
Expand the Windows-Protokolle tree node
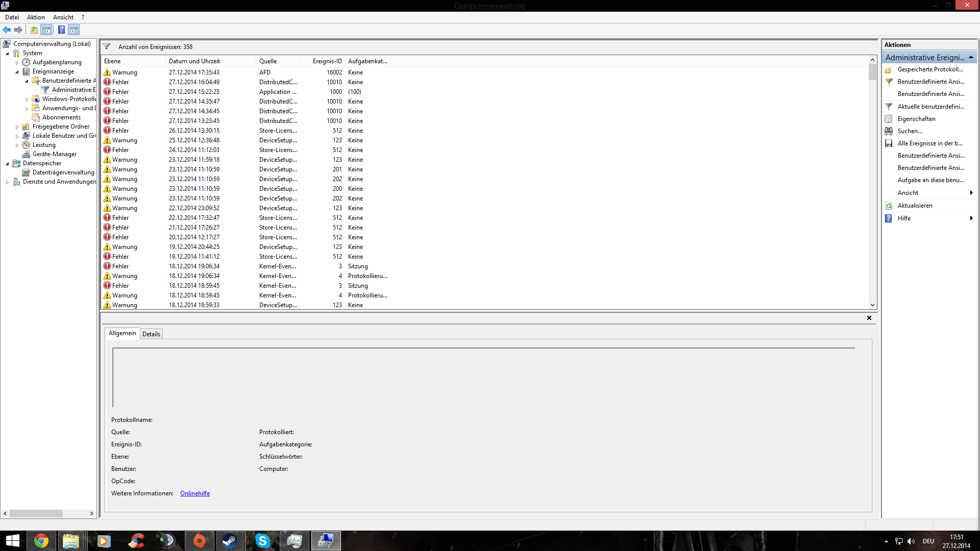tap(27, 99)
